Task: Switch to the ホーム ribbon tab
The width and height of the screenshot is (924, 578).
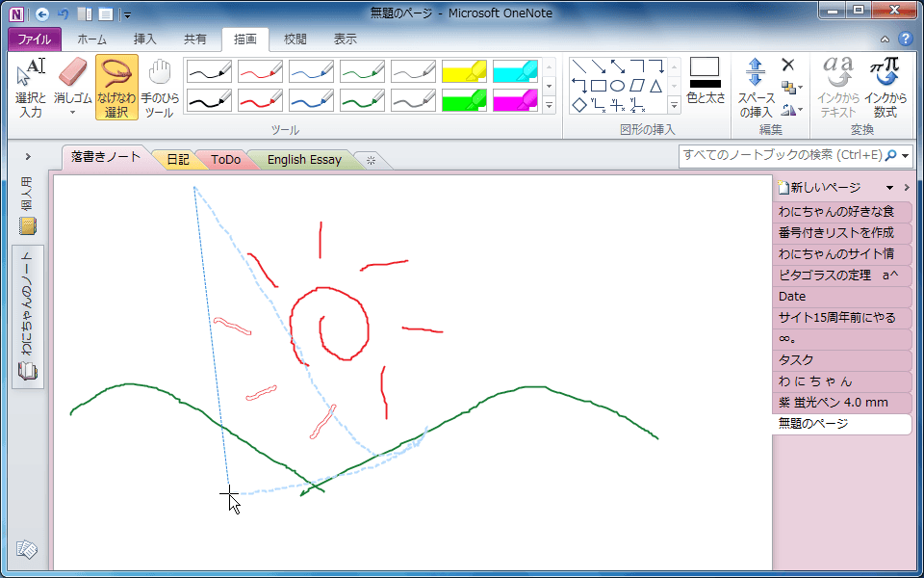Action: (92, 39)
